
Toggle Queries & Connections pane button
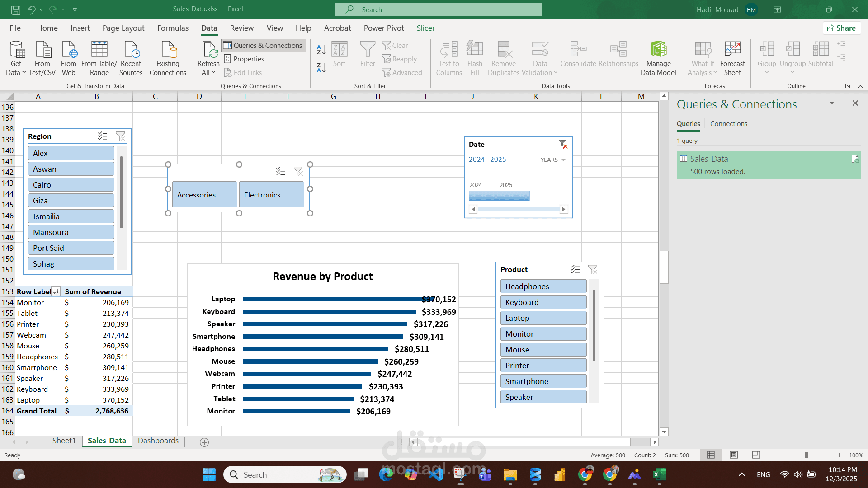264,45
